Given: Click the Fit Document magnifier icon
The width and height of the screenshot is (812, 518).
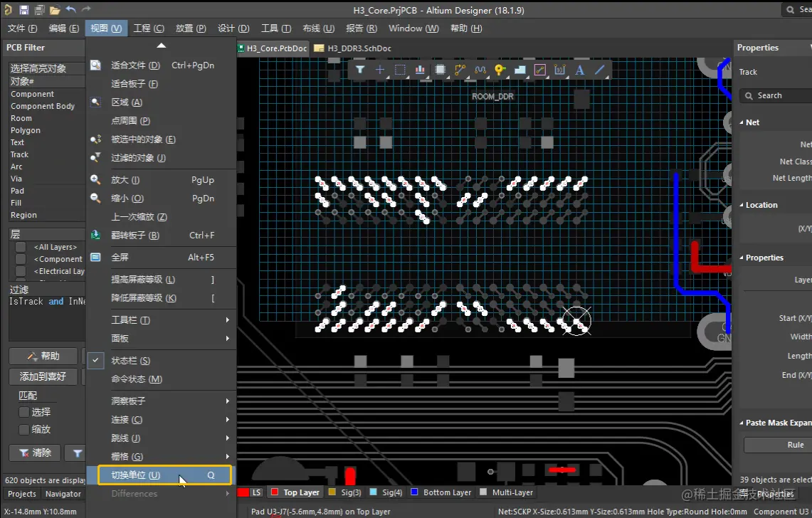Looking at the screenshot, I should [95, 65].
